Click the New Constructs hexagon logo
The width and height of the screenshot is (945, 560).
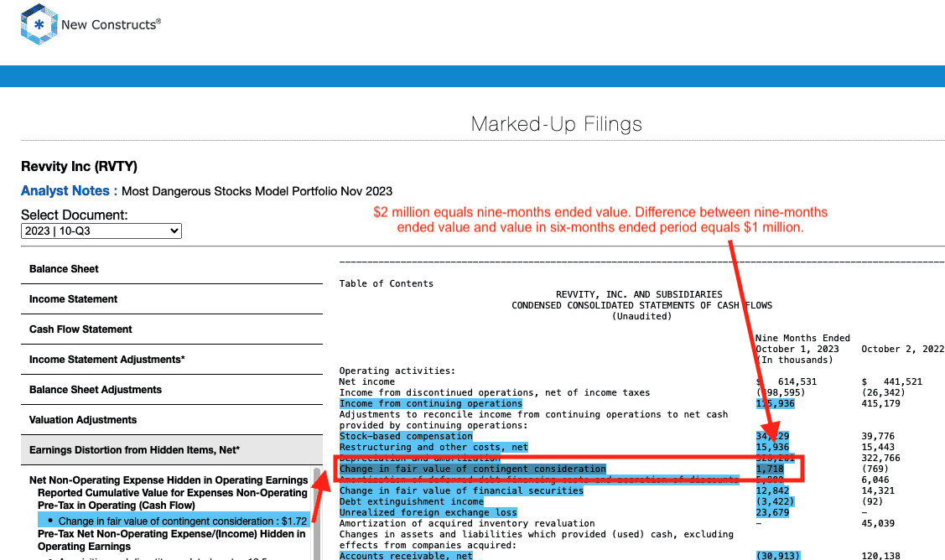point(39,24)
